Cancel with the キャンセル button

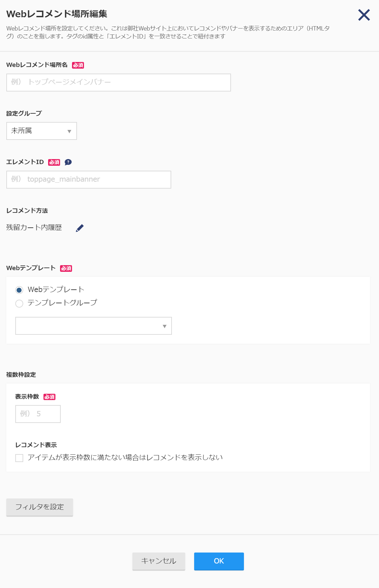point(159,561)
